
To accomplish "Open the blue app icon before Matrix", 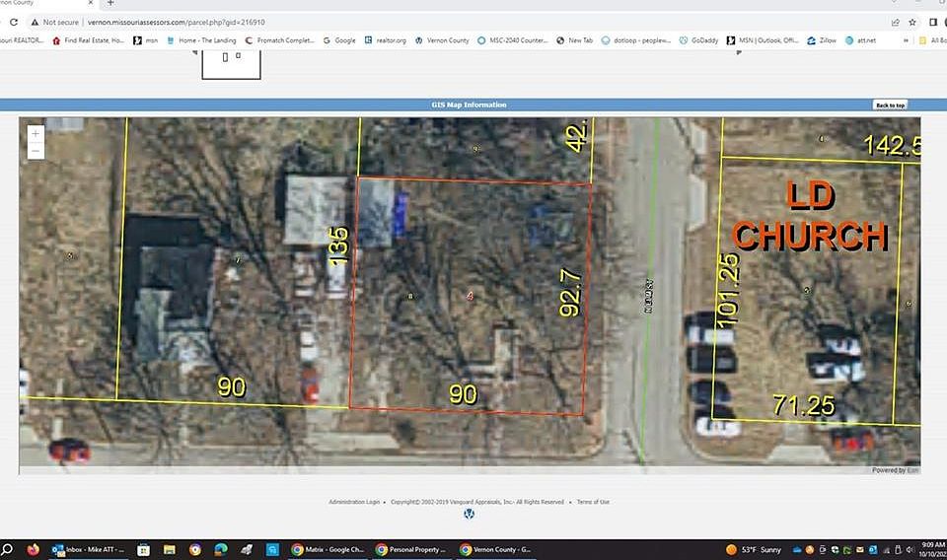I will tap(272, 549).
